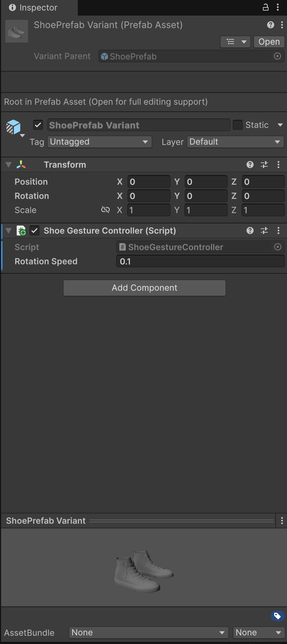Open the Shoe Gesture Controller more options menu
287x644 pixels.
[278, 231]
